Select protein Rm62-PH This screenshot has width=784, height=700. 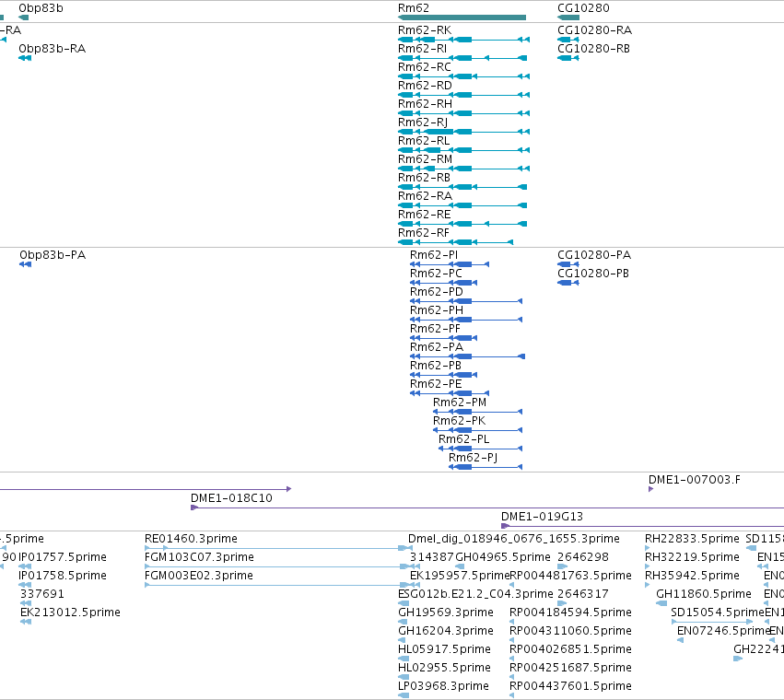click(466, 320)
